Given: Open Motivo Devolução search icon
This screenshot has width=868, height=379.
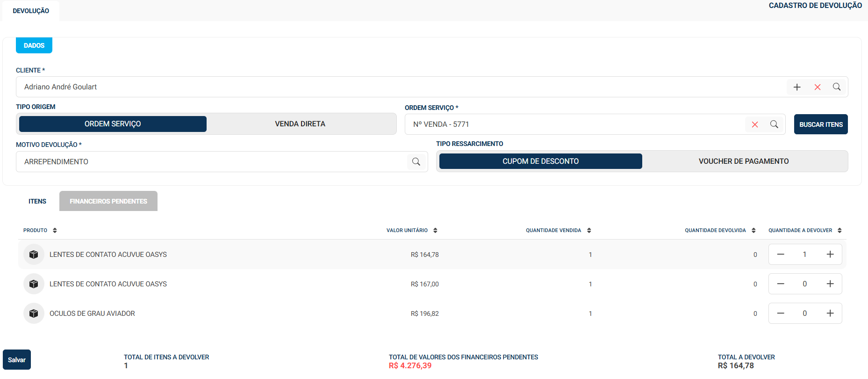Looking at the screenshot, I should [416, 162].
